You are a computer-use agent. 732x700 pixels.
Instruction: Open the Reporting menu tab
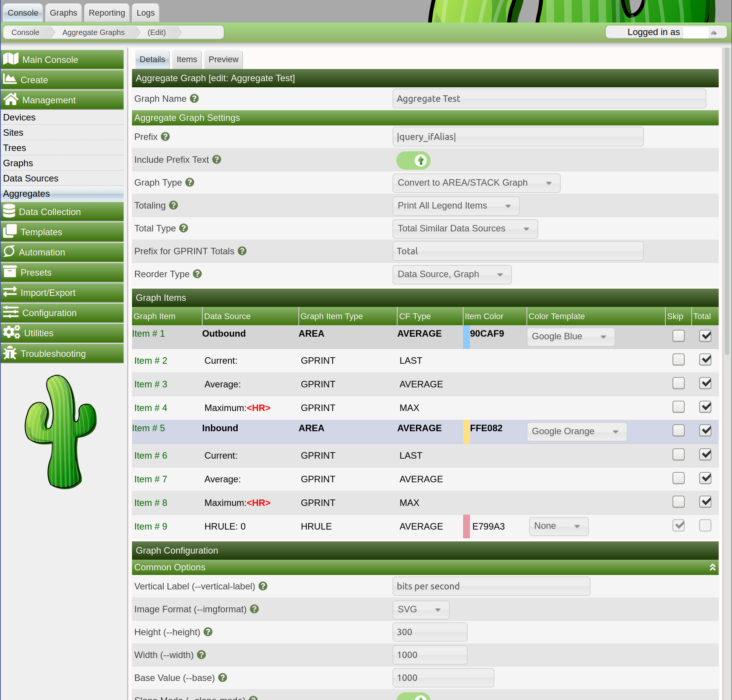click(106, 13)
